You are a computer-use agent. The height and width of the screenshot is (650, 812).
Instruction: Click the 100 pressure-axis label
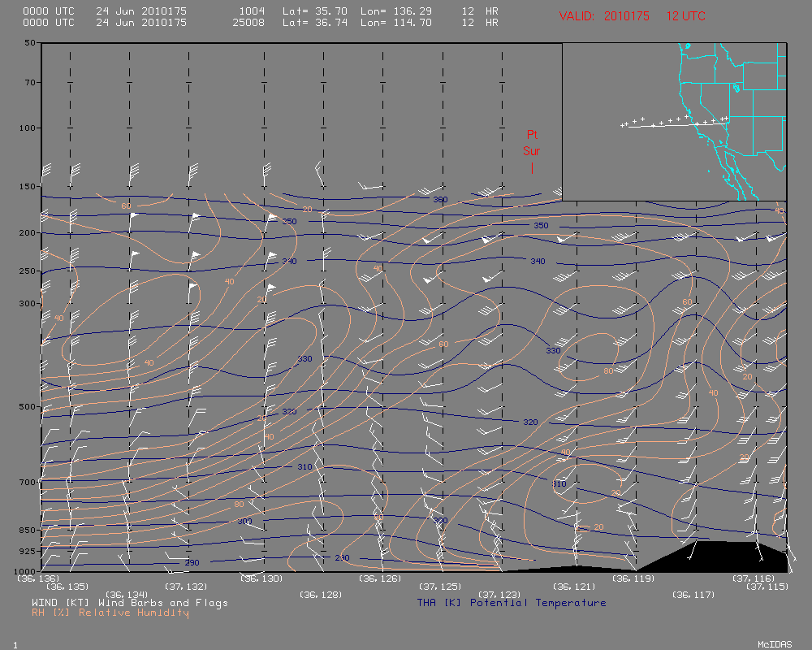28,128
